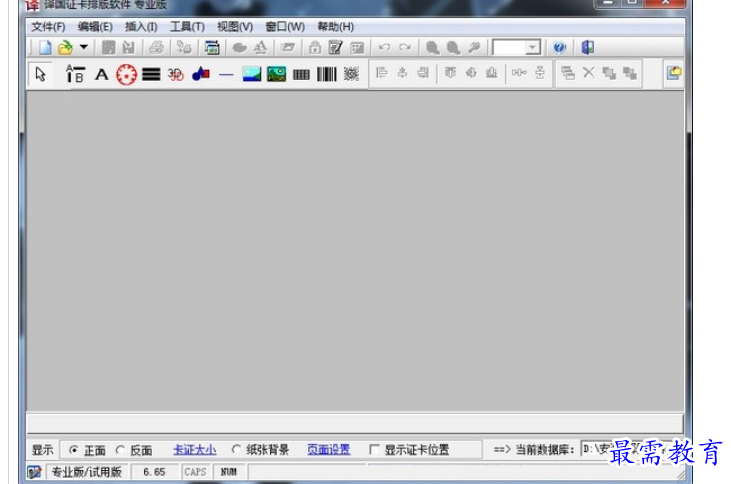
Task: Click the sticky note icon at toolbar's right end
Action: point(674,73)
